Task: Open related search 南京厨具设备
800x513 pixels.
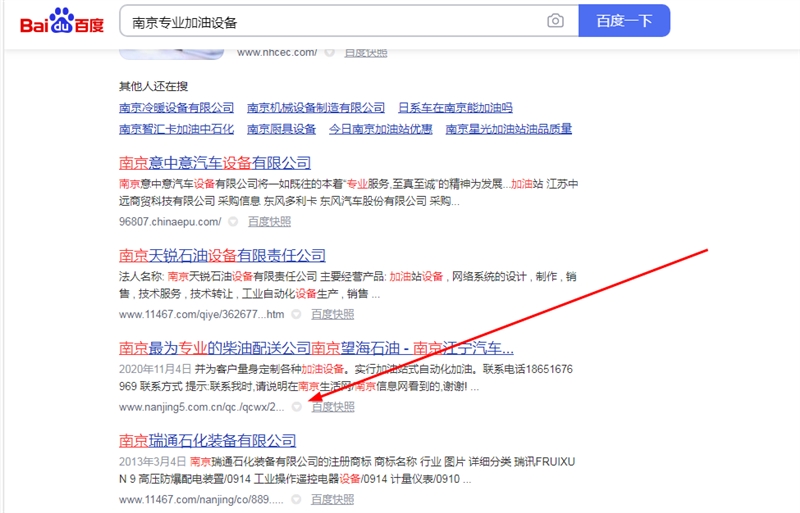Action: coord(281,129)
